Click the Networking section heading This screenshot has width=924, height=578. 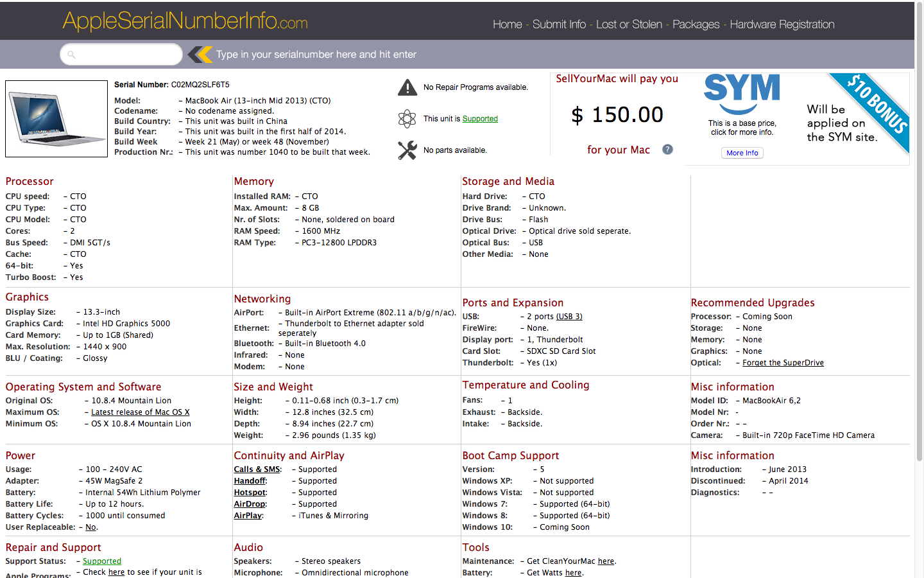(x=262, y=299)
